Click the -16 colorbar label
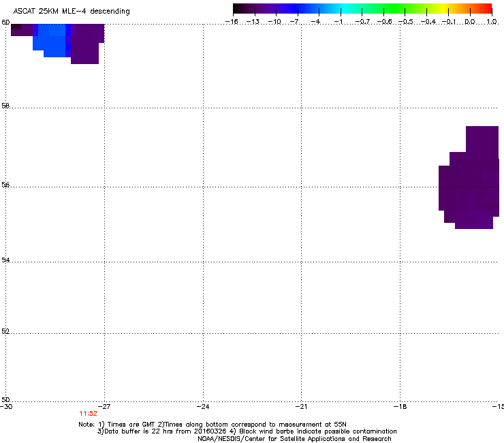Viewport: 504px width, 443px height. [232, 22]
